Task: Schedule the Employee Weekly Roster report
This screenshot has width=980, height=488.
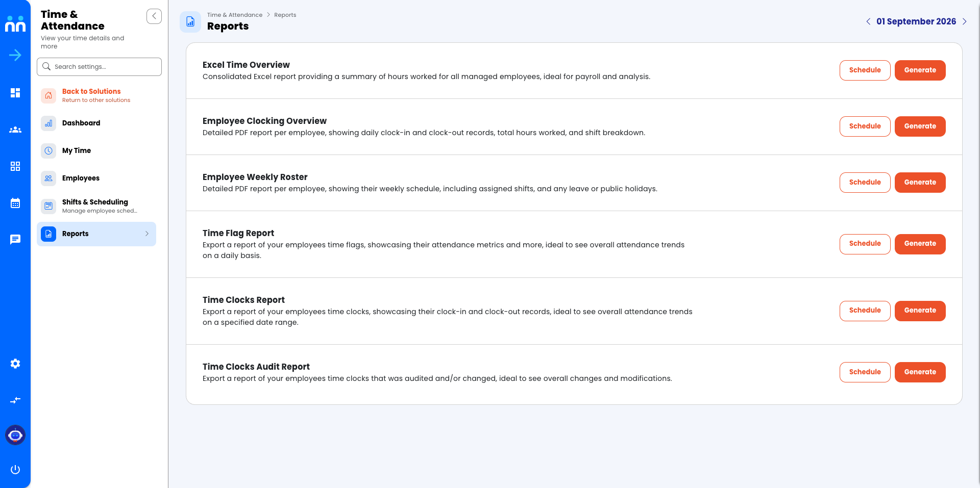Action: pyautogui.click(x=865, y=183)
